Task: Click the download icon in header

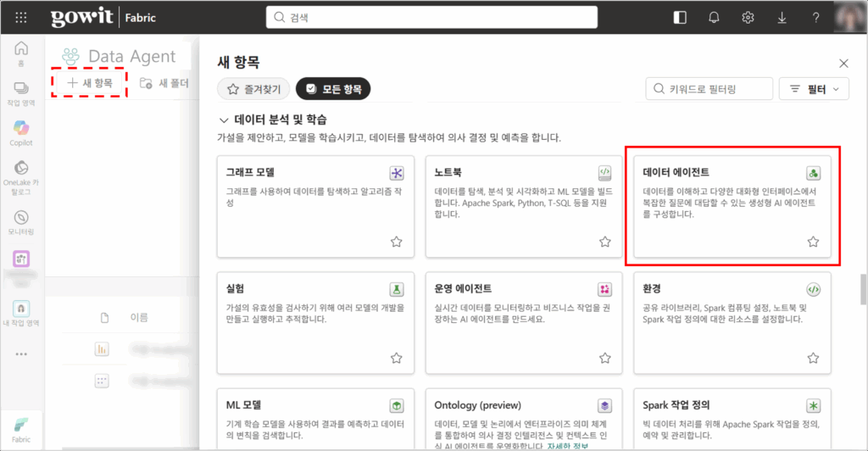Action: pos(782,18)
